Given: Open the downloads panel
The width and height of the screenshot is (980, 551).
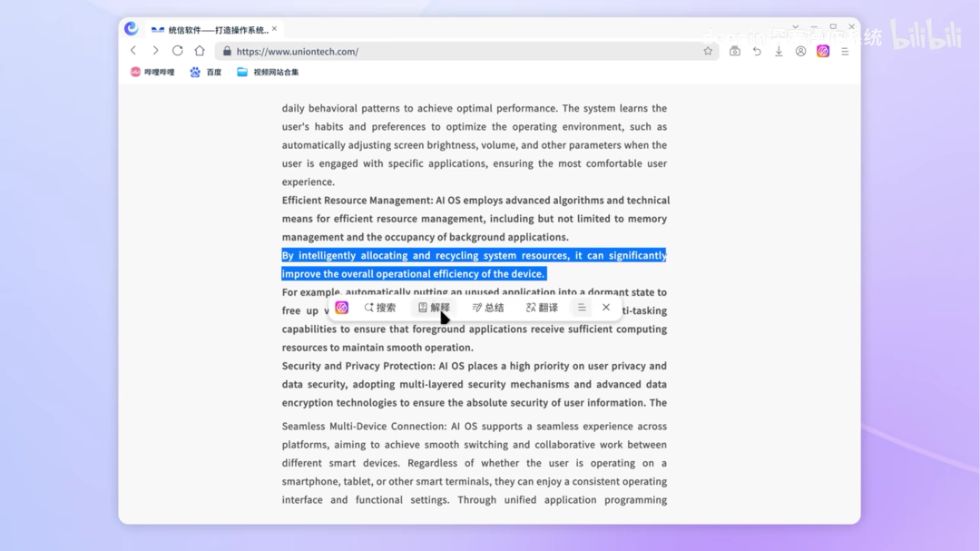Looking at the screenshot, I should [779, 51].
